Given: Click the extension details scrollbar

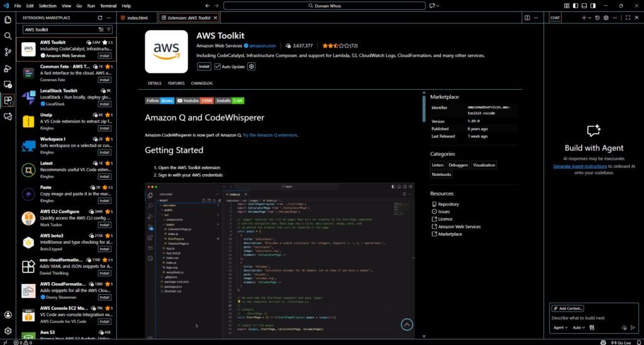Looking at the screenshot, I should 424,108.
